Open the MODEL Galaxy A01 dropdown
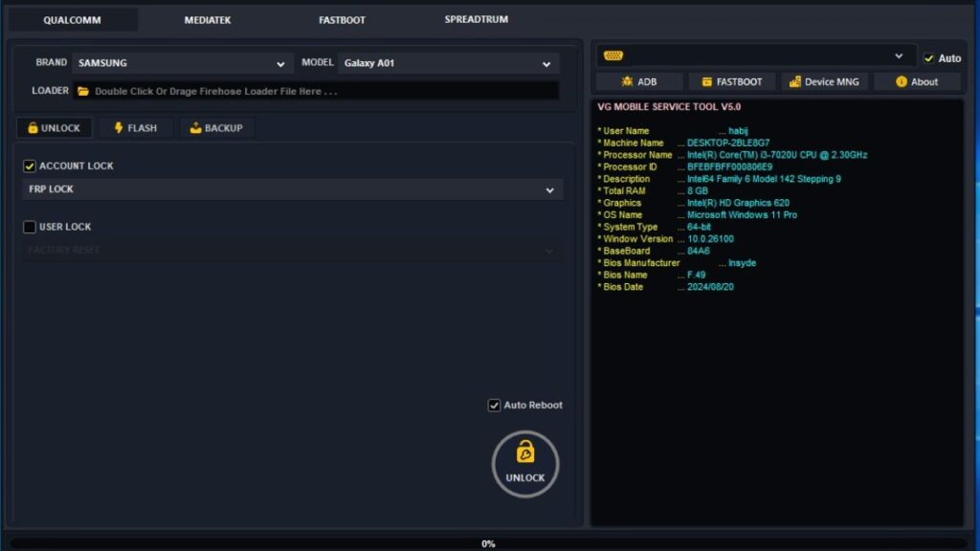This screenshot has height=551, width=980. pyautogui.click(x=448, y=63)
